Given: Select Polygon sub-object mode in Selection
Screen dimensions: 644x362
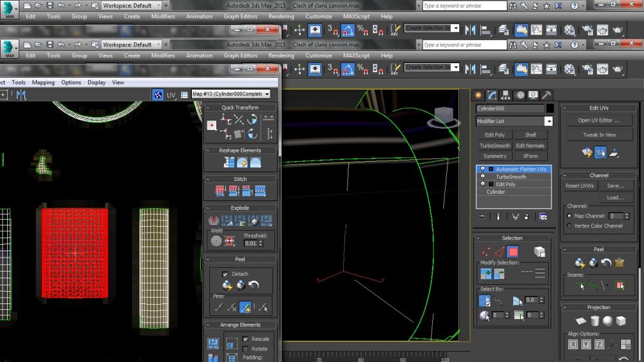Looking at the screenshot, I should click(x=513, y=252).
